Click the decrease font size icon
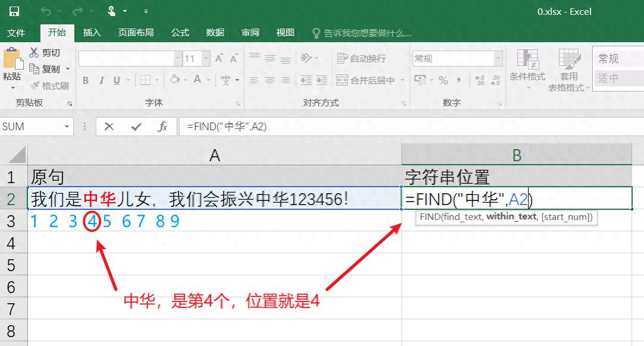The image size is (644, 346). tap(234, 58)
